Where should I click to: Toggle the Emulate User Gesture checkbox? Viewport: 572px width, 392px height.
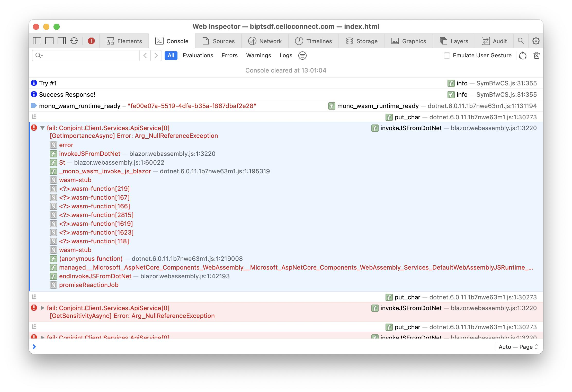point(447,56)
